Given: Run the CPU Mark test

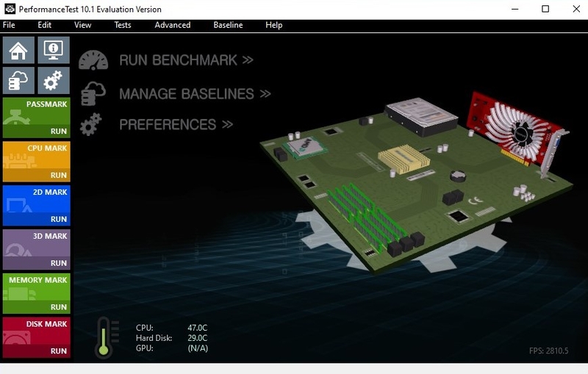Looking at the screenshot, I should (59, 176).
